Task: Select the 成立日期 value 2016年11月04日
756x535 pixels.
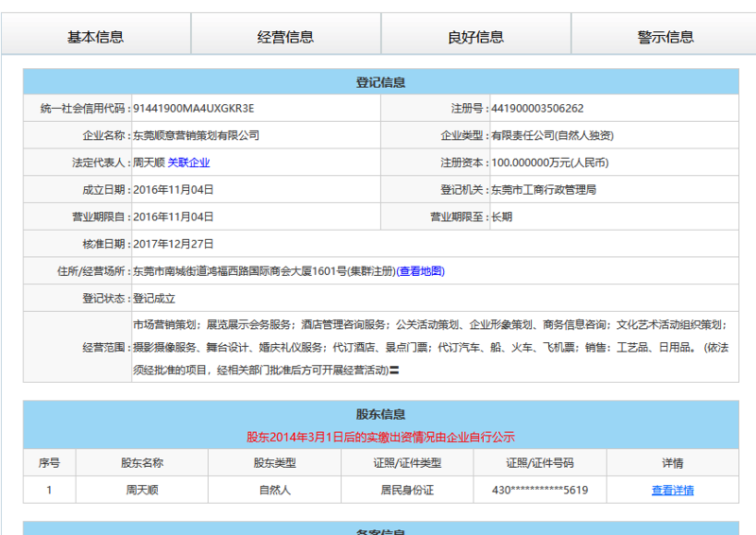Action: (x=173, y=190)
